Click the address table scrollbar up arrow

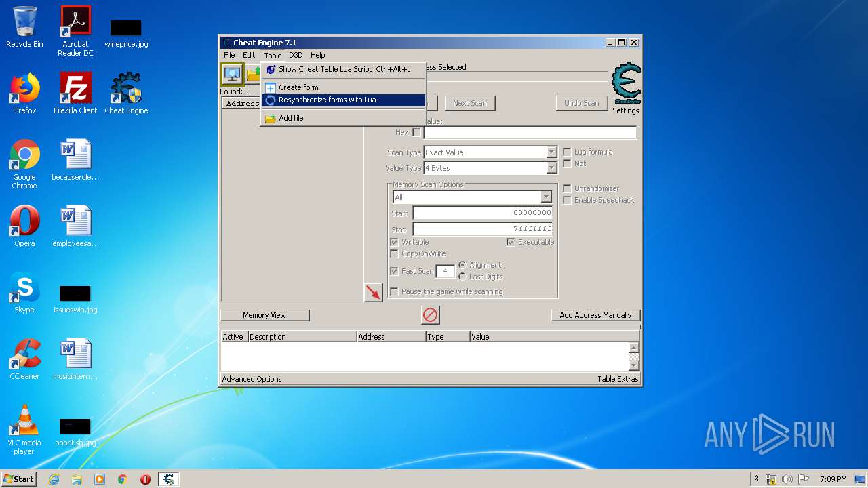[x=633, y=348]
